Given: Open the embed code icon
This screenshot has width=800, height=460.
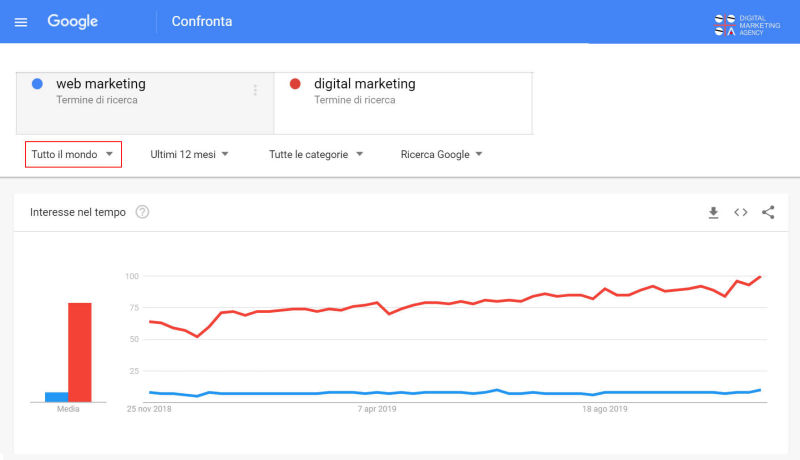Looking at the screenshot, I should tap(741, 212).
